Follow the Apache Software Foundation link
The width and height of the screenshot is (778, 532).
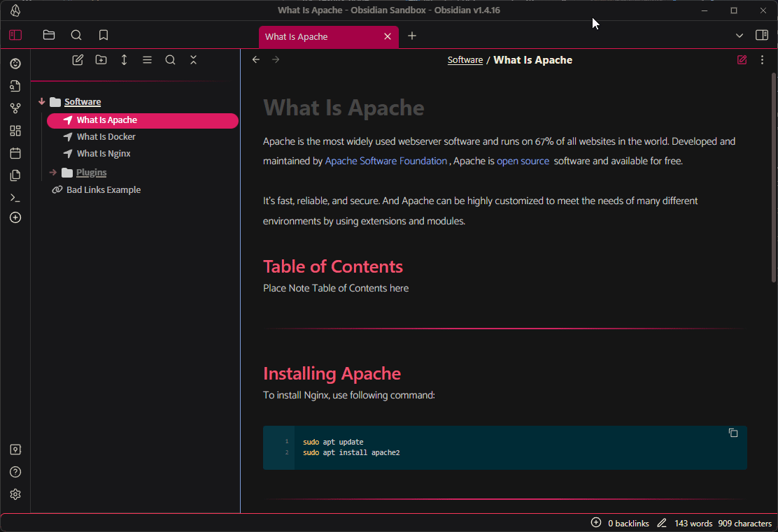[386, 161]
